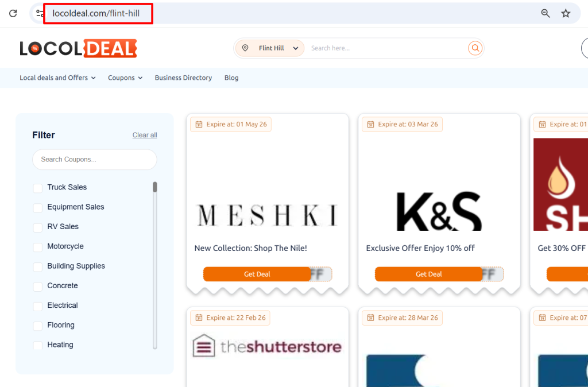
Task: Click the location pin icon beside Flint Hill
Action: (x=245, y=48)
